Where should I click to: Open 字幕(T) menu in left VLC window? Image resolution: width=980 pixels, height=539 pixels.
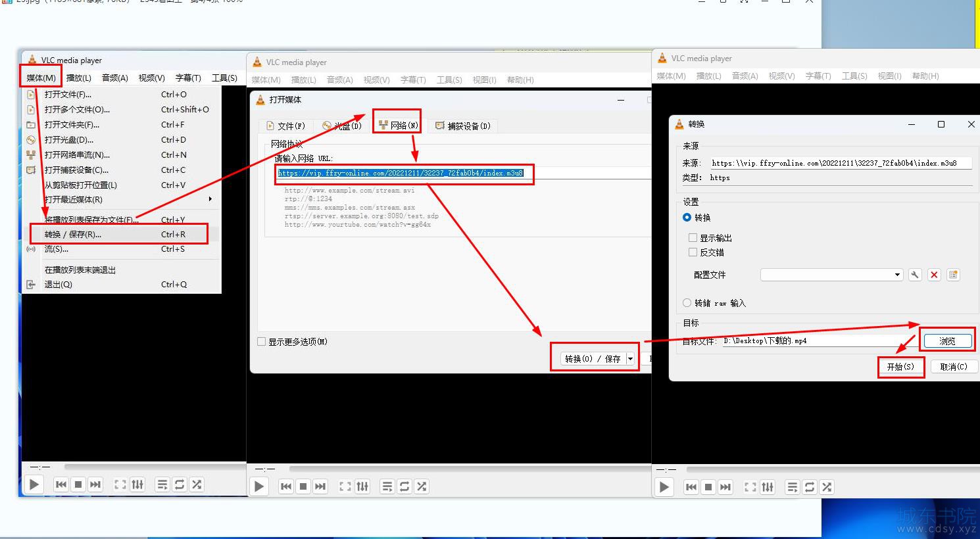(188, 78)
